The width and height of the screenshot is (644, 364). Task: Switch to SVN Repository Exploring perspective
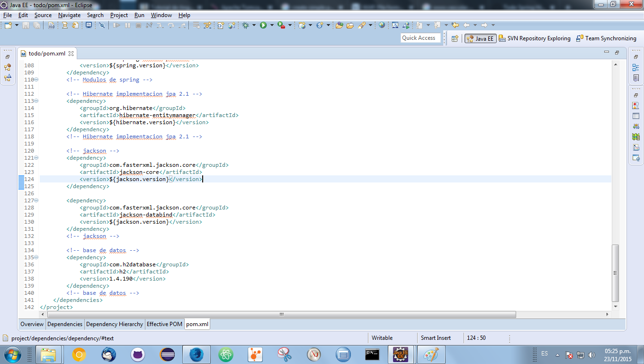[534, 38]
